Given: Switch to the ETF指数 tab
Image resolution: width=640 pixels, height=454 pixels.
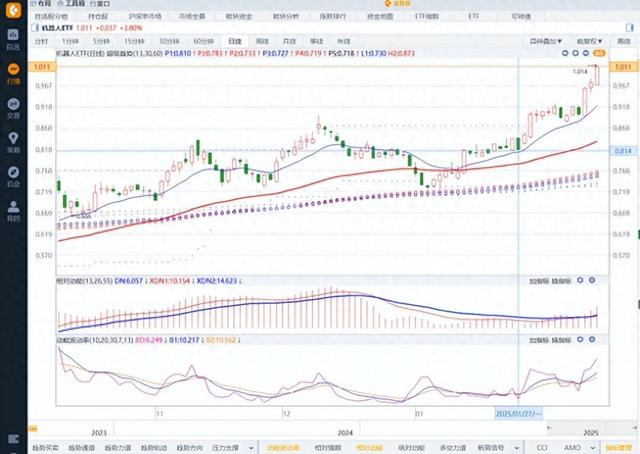Looking at the screenshot, I should pyautogui.click(x=427, y=16).
